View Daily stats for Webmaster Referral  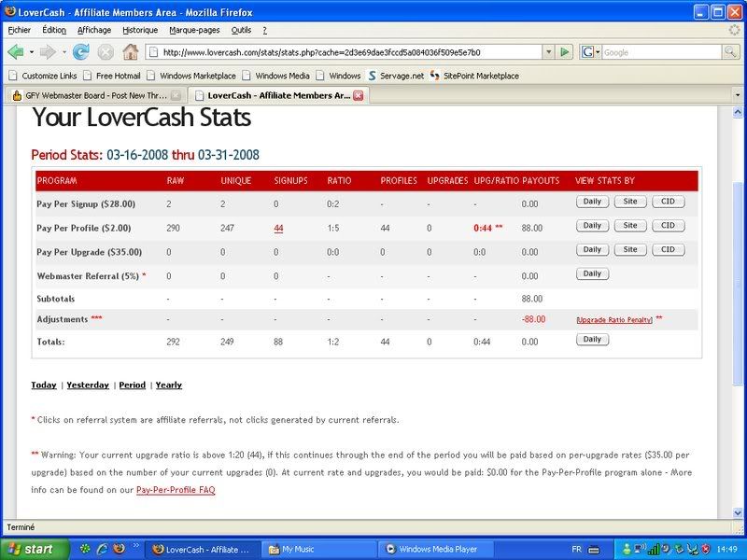pos(592,273)
